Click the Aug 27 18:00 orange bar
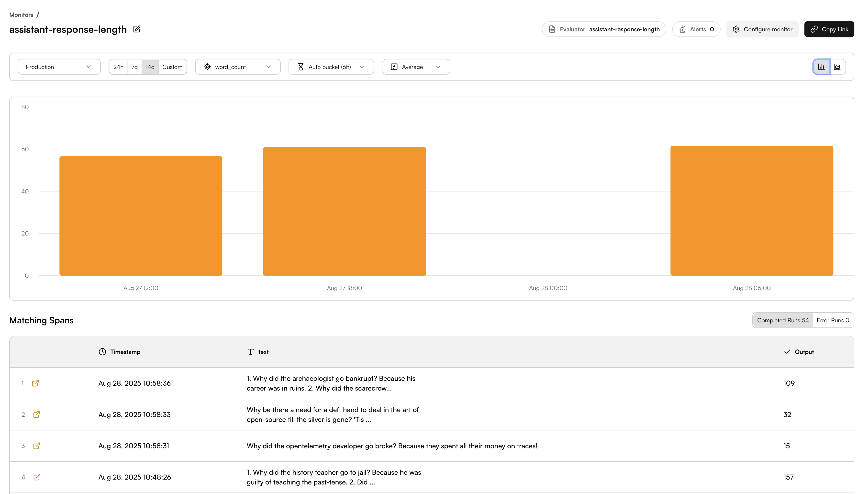Screen dimensions: 868x494 (x=344, y=211)
